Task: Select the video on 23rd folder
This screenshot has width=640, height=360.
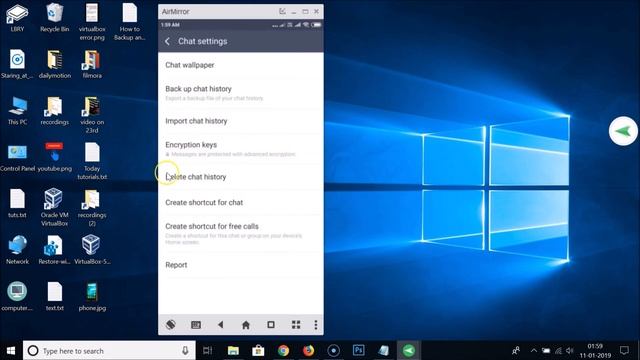Action: tap(92, 115)
